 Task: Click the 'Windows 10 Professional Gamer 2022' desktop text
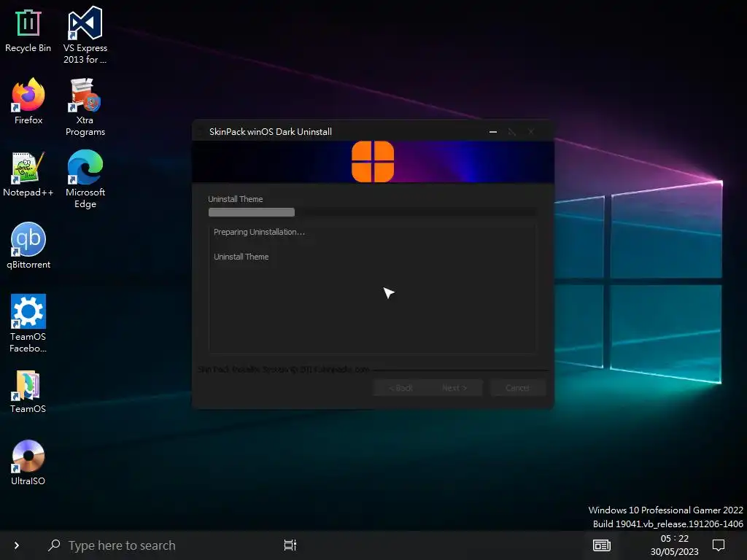(665, 510)
